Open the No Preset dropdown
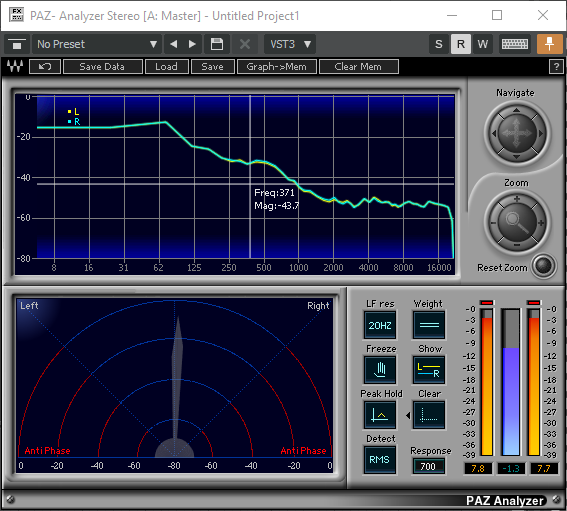The image size is (567, 511). (x=97, y=44)
